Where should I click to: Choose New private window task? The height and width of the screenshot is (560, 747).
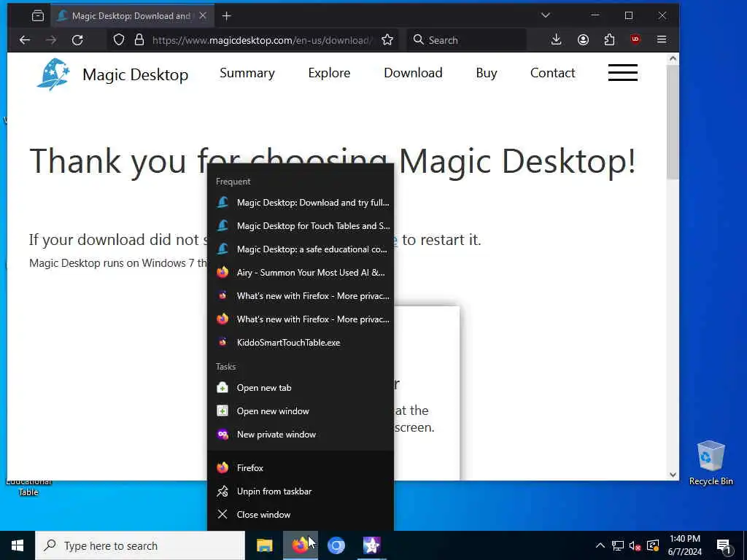[x=301, y=435]
